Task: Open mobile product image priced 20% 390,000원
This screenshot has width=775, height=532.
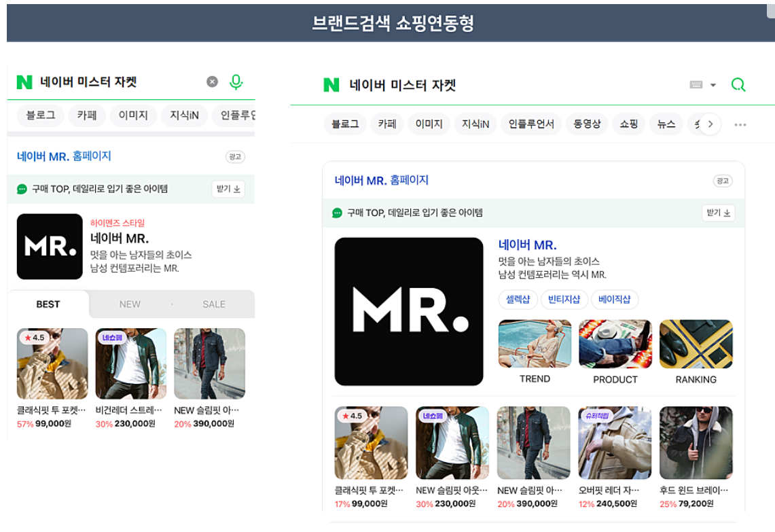Action: pos(210,363)
